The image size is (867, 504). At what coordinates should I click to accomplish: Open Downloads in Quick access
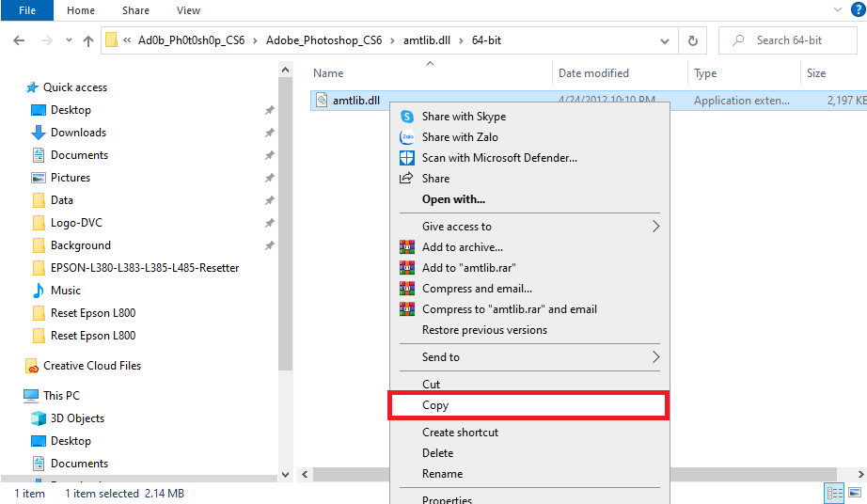click(x=78, y=133)
